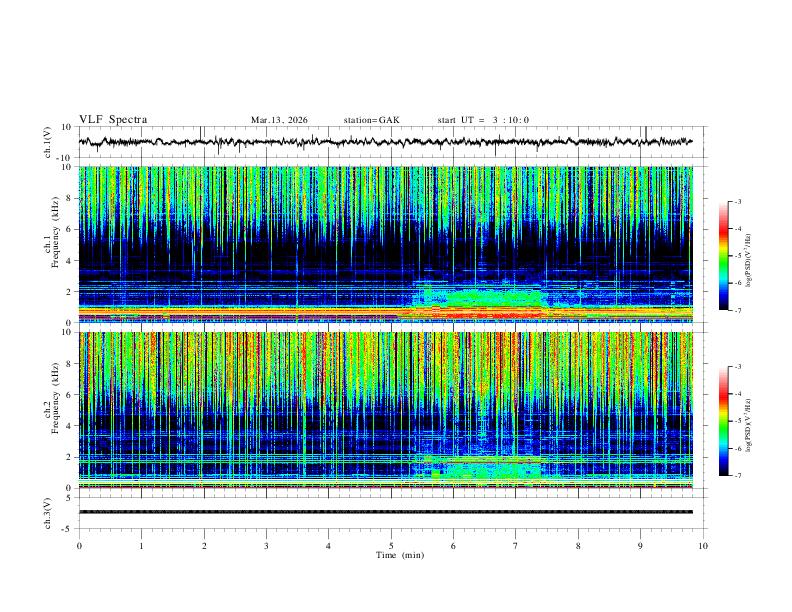The height and width of the screenshot is (612, 792).
Task: Click the time axis tick label "1"
Action: tap(141, 546)
